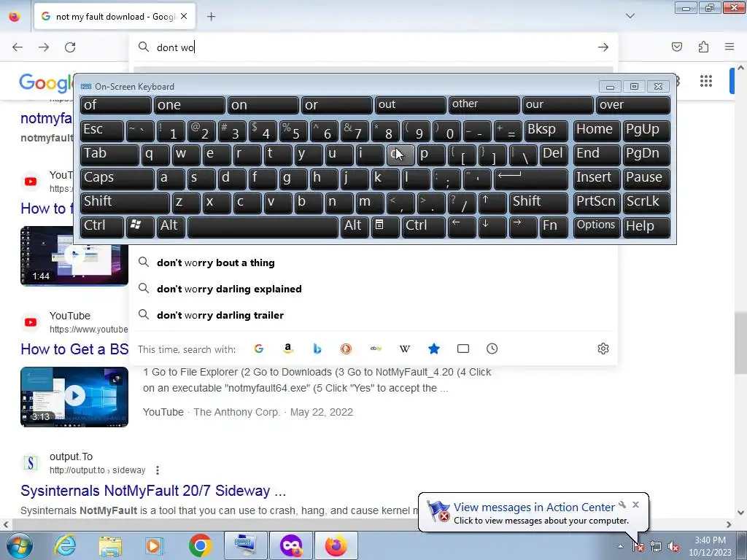Open Save to Pocket icon
The width and height of the screenshot is (747, 560).
coord(677,47)
